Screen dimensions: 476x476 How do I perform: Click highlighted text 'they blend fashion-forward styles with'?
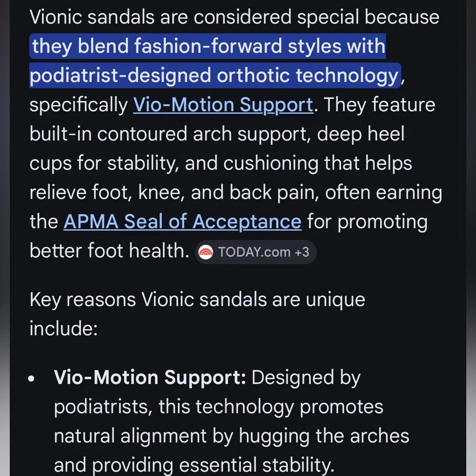click(x=208, y=46)
